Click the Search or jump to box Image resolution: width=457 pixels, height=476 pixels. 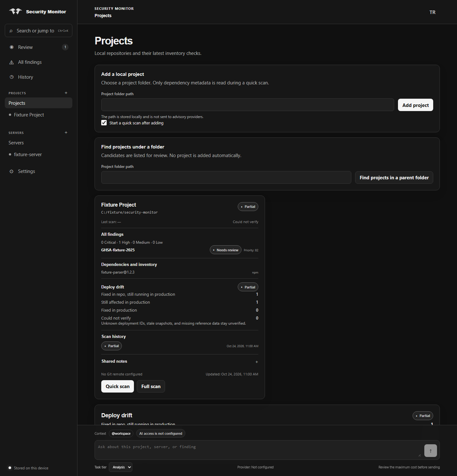pyautogui.click(x=38, y=30)
